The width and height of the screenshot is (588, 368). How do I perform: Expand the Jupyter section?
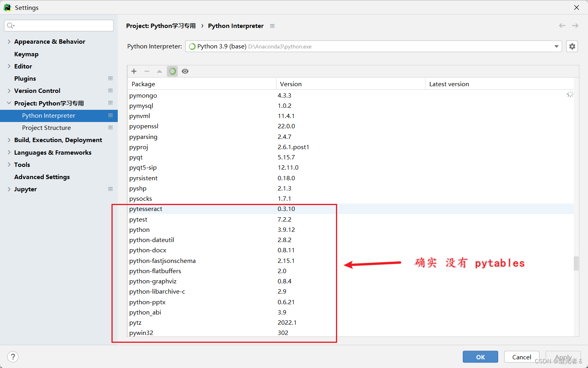[9, 189]
